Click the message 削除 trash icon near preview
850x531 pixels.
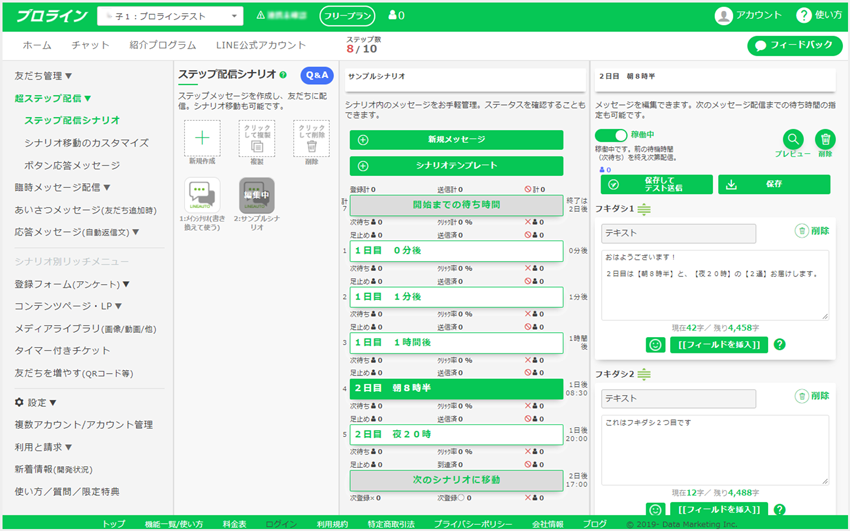pyautogui.click(x=826, y=139)
